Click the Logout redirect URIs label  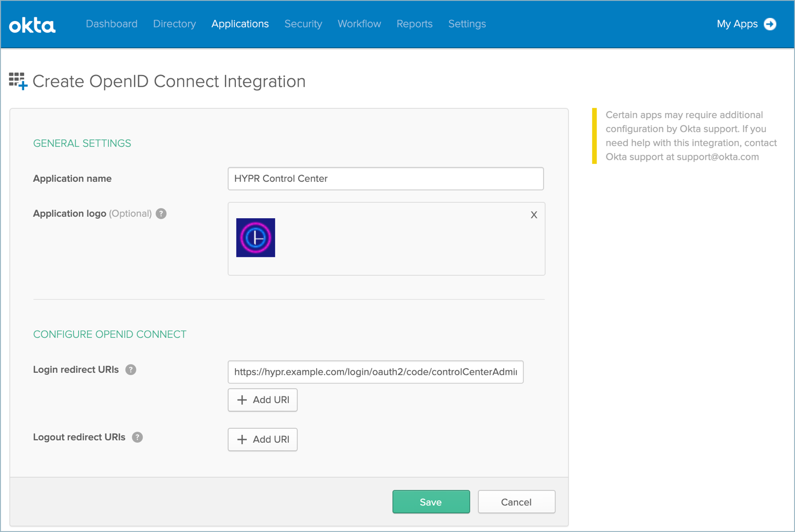tap(79, 437)
